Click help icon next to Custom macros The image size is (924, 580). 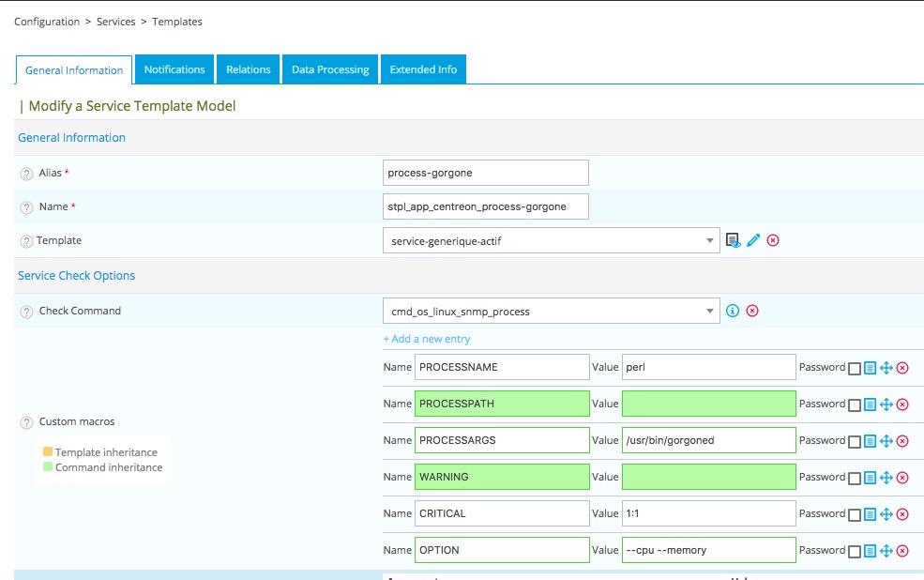[x=26, y=422]
